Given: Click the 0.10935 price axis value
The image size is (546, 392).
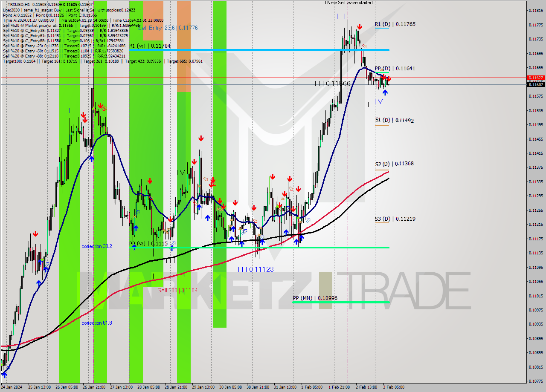Looking at the screenshot, I should 536,324.
